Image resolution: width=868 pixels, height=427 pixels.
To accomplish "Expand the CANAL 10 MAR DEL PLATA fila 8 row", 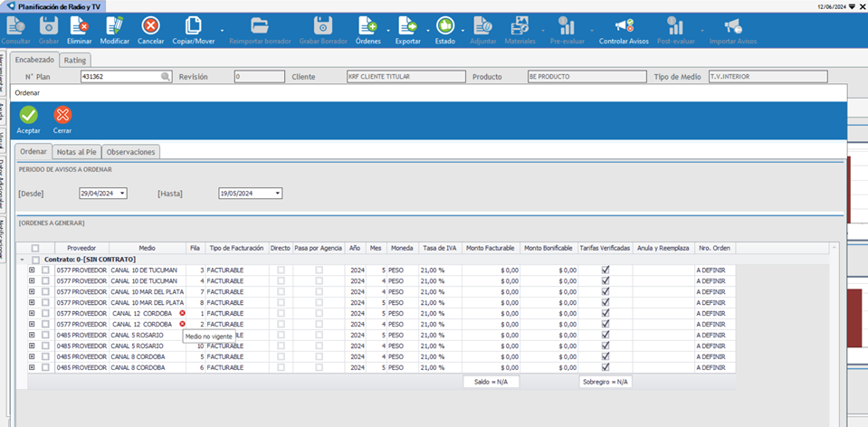I will [x=32, y=302].
